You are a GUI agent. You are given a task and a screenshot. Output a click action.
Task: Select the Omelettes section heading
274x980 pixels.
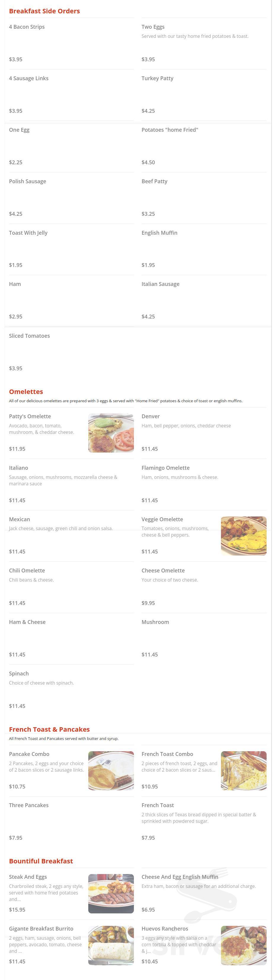click(26, 392)
